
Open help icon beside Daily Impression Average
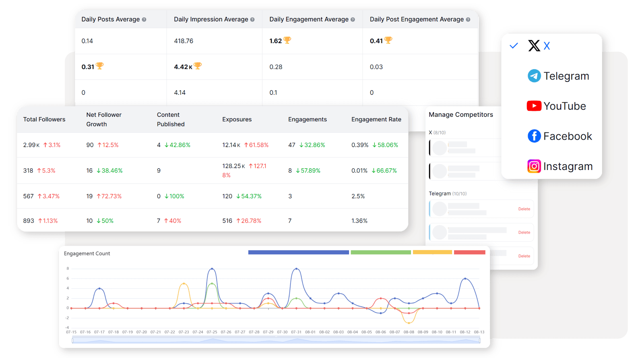pos(252,20)
